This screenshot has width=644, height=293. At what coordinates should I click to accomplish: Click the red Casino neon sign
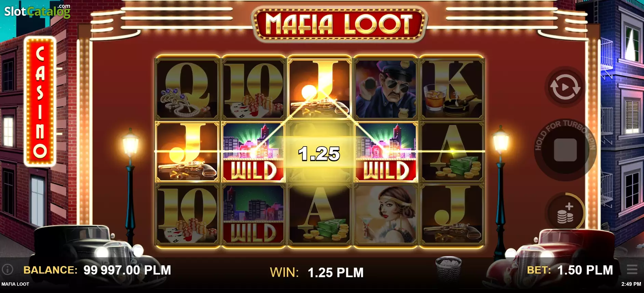pos(40,101)
